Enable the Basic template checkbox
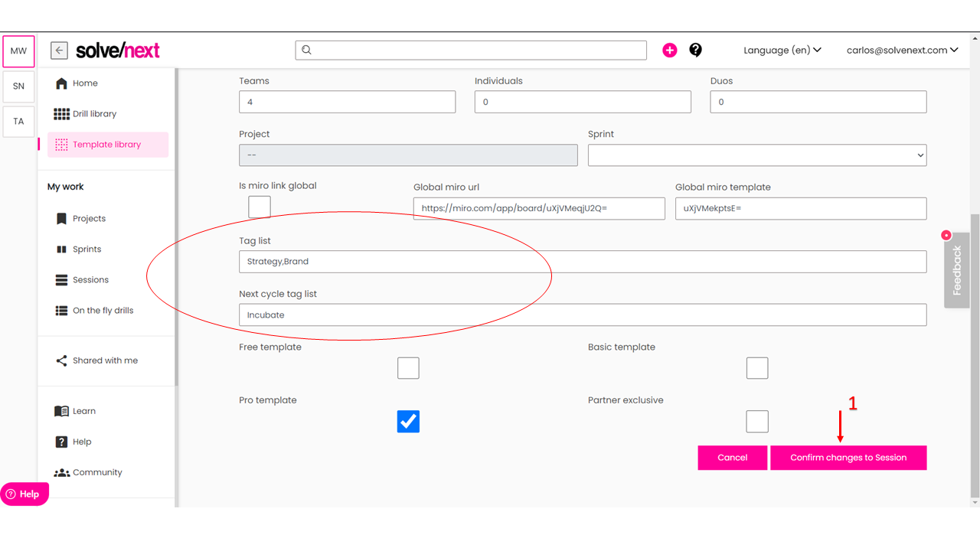 point(757,368)
